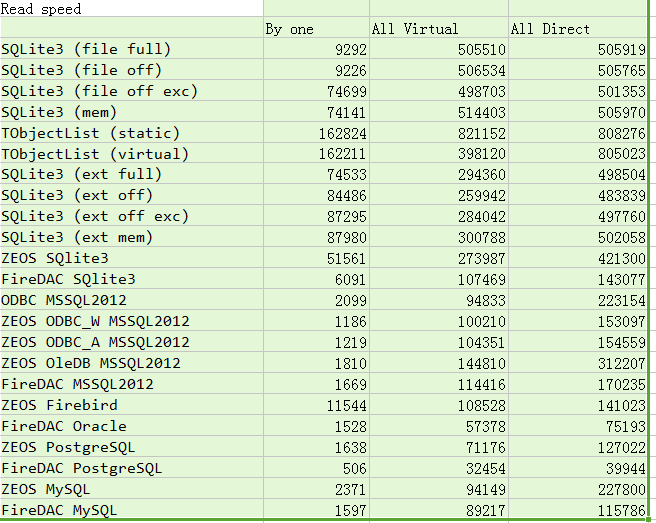656x523 pixels.
Task: Select the cell with value 398120
Action: [439, 153]
